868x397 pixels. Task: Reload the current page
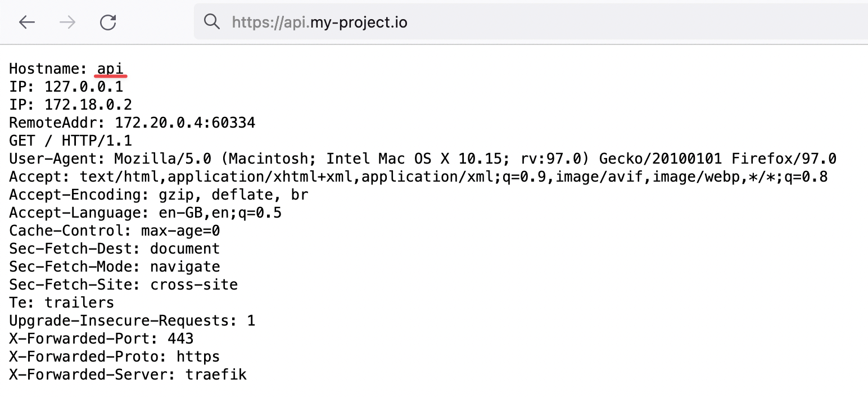click(107, 22)
